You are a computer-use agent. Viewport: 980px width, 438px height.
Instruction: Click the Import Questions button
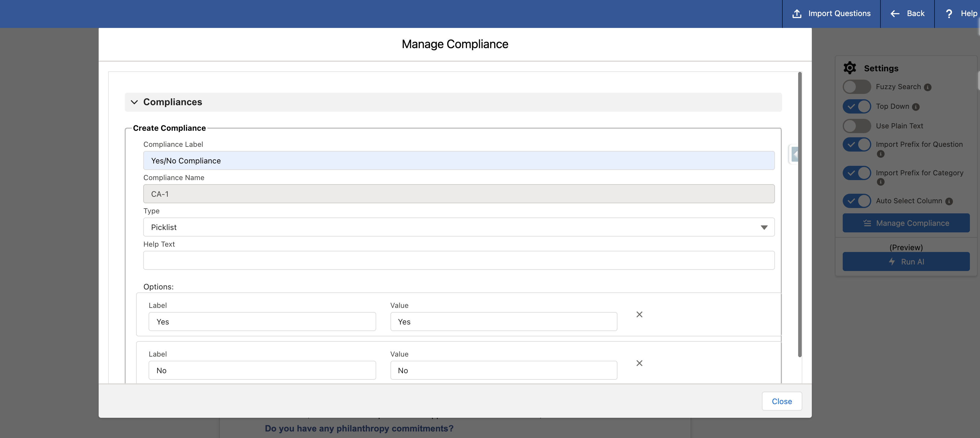831,14
